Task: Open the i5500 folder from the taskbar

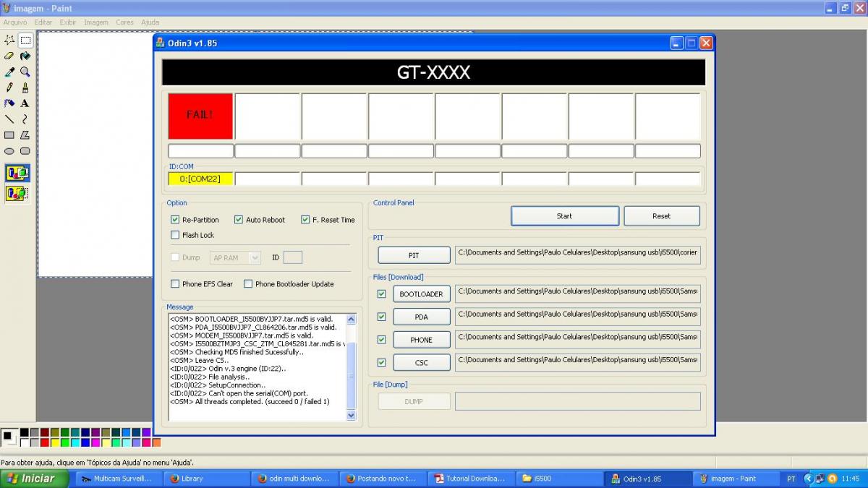Action: 558,479
